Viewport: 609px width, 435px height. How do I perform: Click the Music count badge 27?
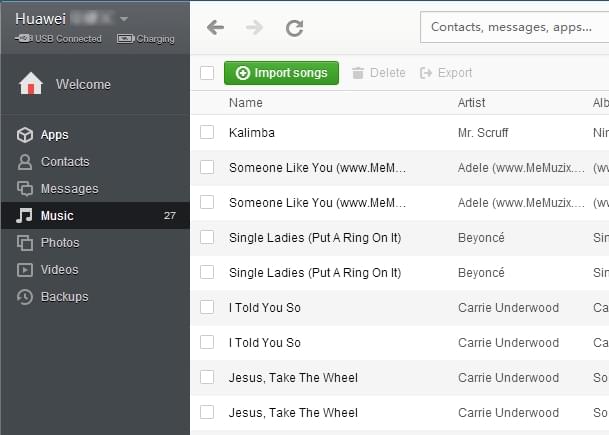(170, 216)
